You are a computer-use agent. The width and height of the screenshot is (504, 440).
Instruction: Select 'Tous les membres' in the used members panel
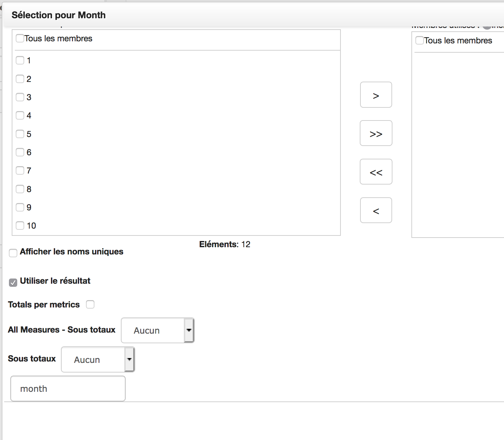[x=419, y=40]
